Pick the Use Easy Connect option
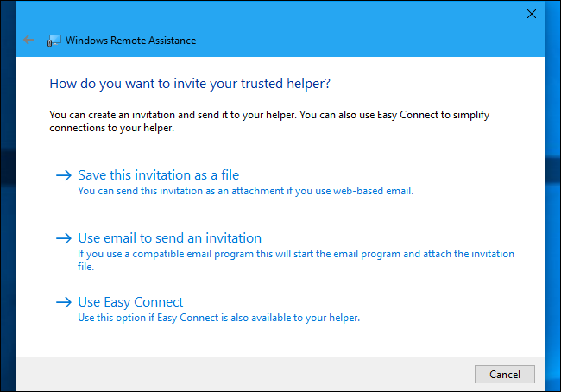The height and width of the screenshot is (392, 561). (x=130, y=302)
